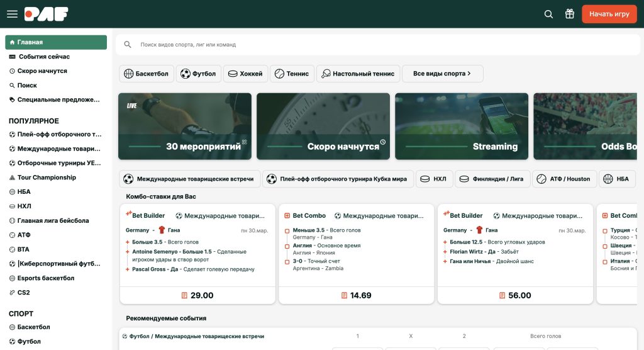The width and height of the screenshot is (644, 350).
Task: Open the gift promotions icon
Action: point(569,14)
